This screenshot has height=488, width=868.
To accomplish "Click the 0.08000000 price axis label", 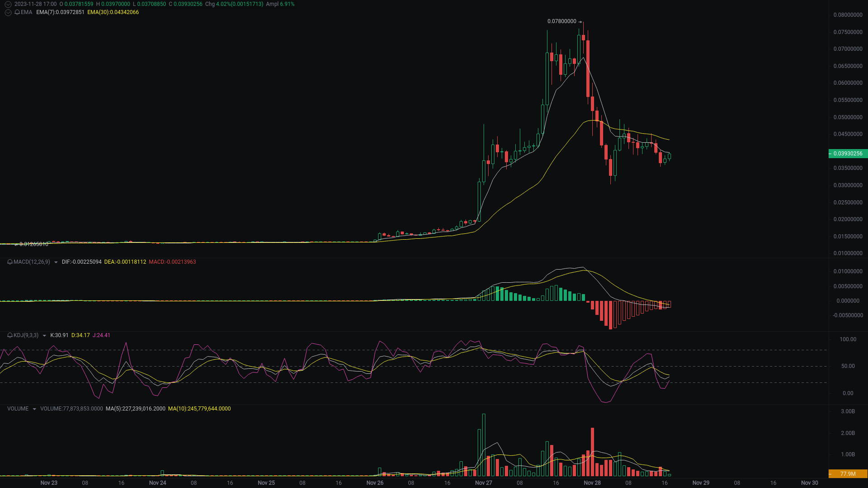I will [848, 15].
